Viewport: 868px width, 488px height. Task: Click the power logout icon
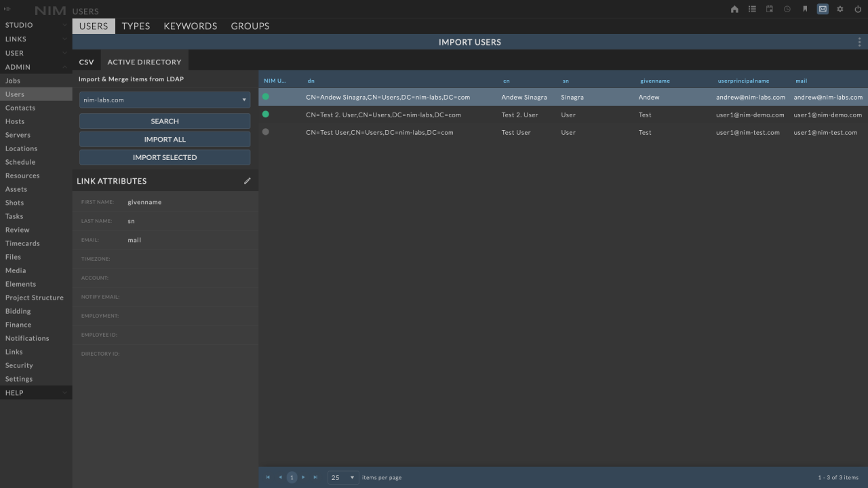point(858,9)
